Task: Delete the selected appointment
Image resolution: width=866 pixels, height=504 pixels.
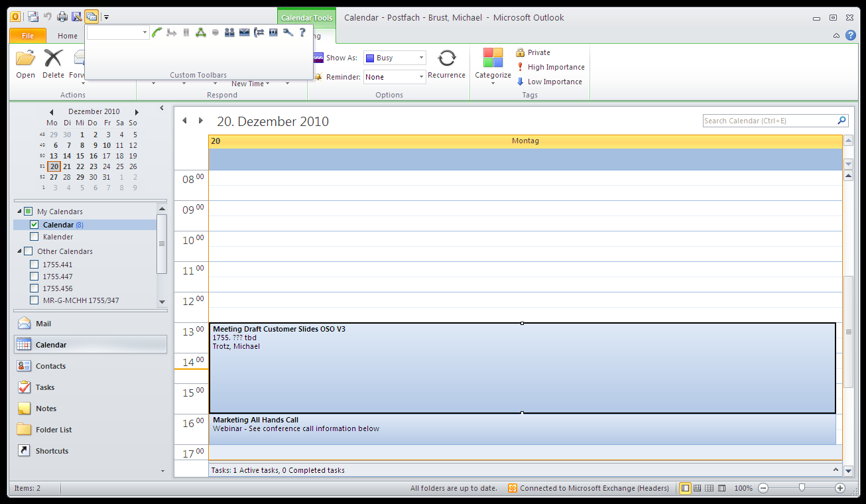Action: coord(53,64)
